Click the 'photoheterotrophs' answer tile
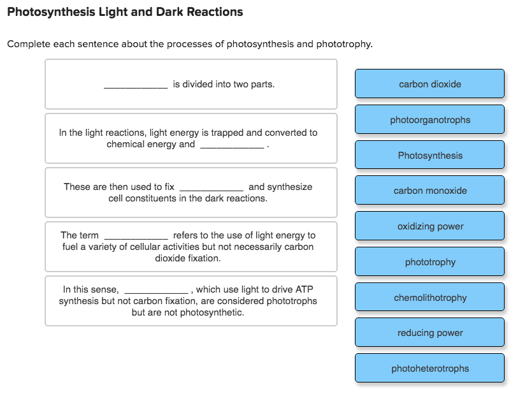 click(429, 368)
